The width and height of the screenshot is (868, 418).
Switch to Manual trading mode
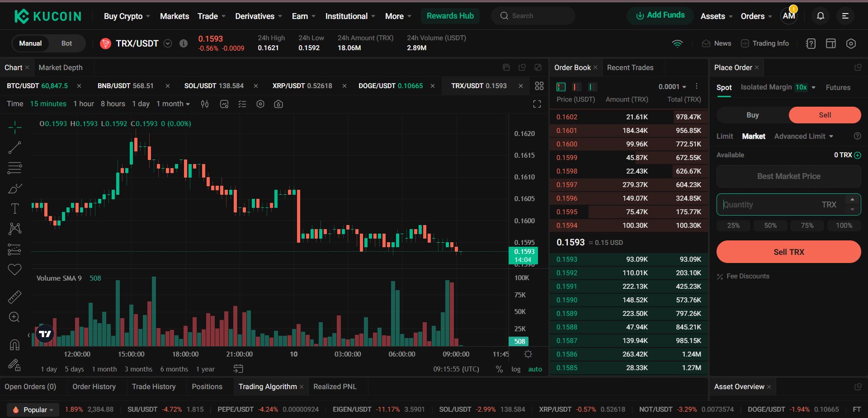(30, 43)
